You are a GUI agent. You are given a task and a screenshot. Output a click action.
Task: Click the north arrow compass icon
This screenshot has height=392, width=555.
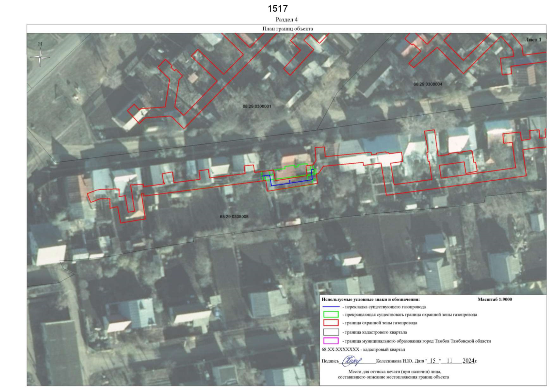tap(40, 56)
